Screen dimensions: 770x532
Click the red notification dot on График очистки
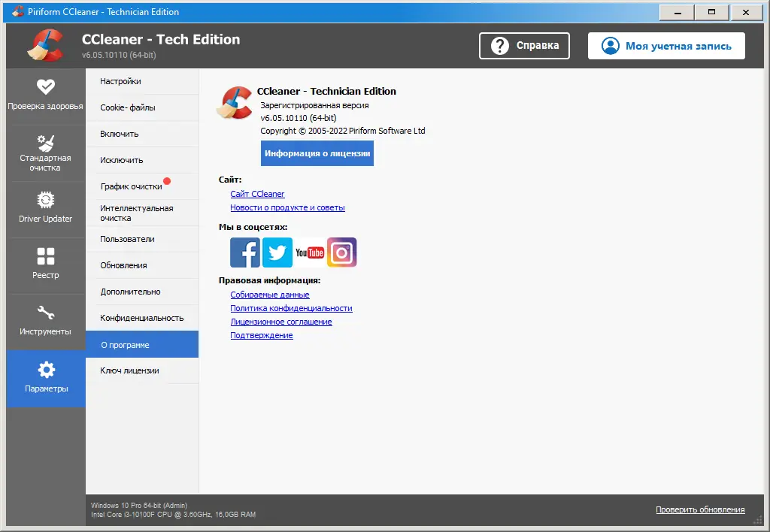[x=167, y=181]
